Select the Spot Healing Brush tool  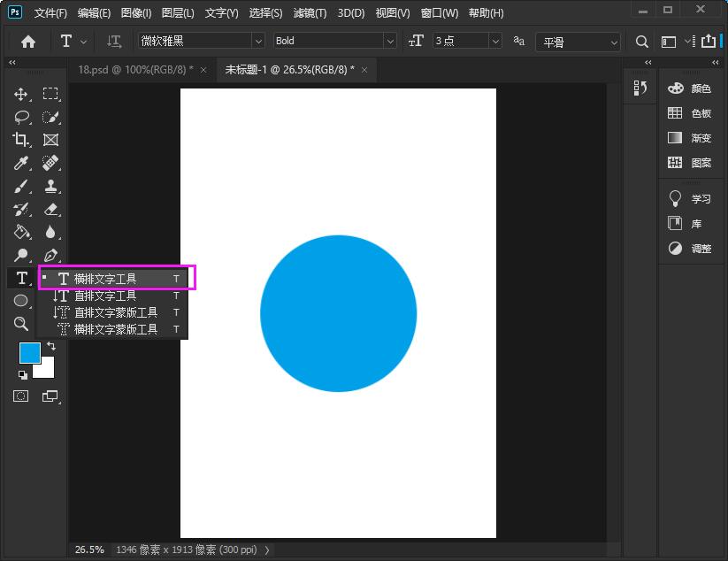point(50,163)
